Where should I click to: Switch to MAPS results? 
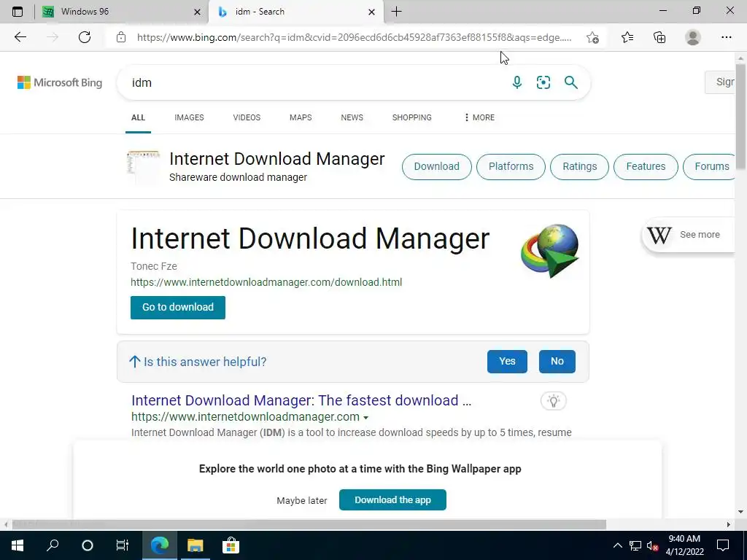click(301, 117)
